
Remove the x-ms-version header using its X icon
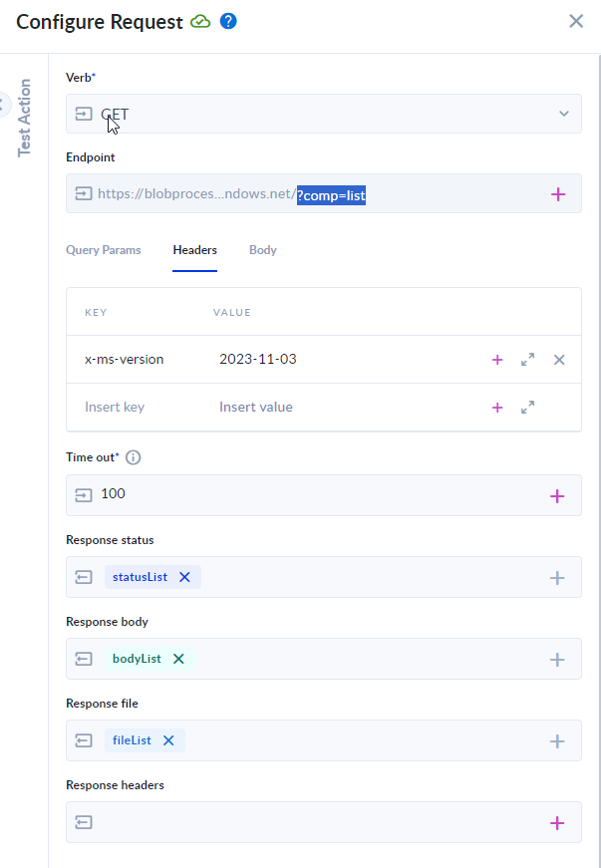click(x=559, y=360)
